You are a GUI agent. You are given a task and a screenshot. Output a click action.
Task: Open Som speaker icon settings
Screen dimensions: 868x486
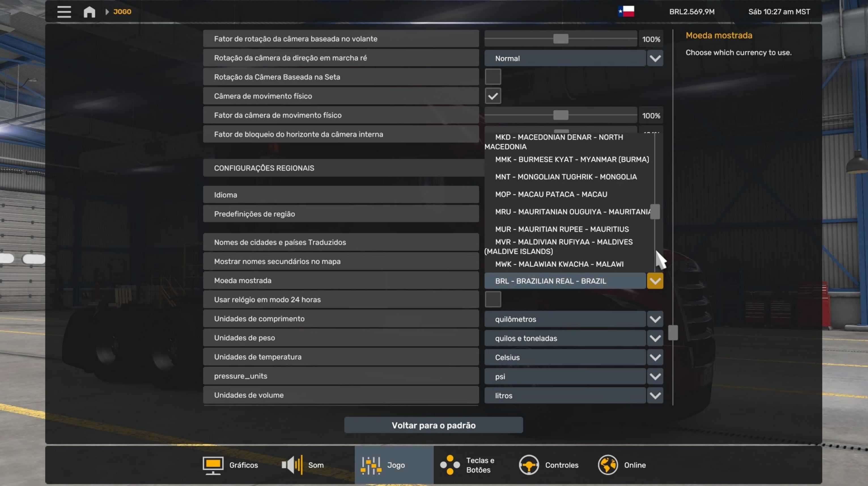tap(292, 465)
